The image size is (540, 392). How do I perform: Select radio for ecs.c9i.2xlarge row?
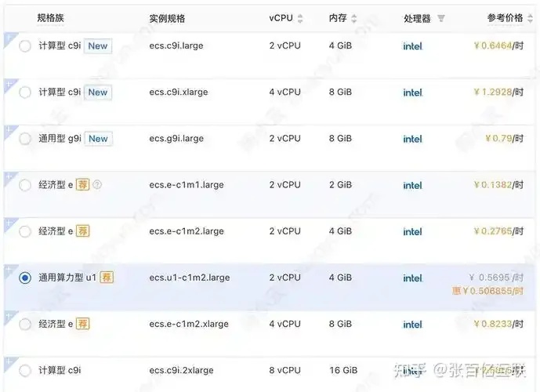coord(25,371)
